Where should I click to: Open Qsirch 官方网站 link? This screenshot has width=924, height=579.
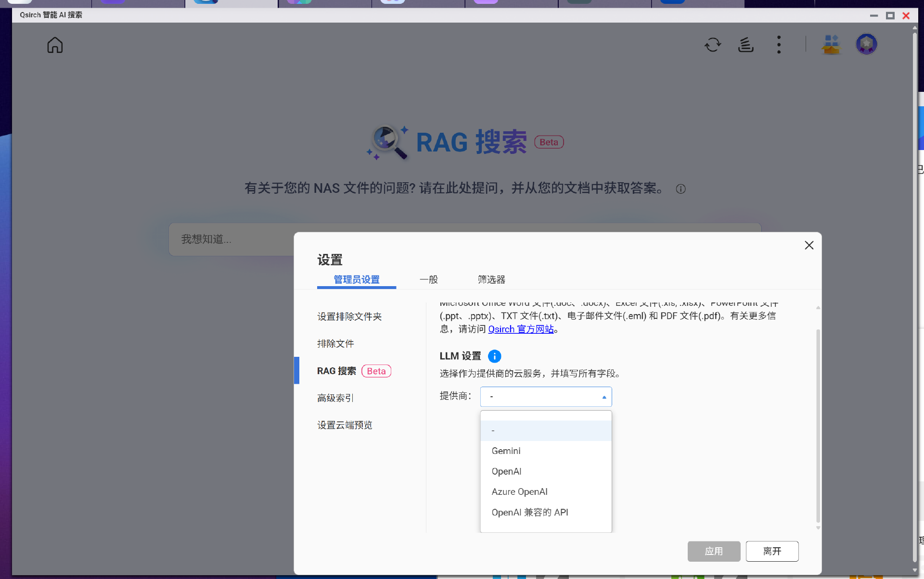[521, 329]
